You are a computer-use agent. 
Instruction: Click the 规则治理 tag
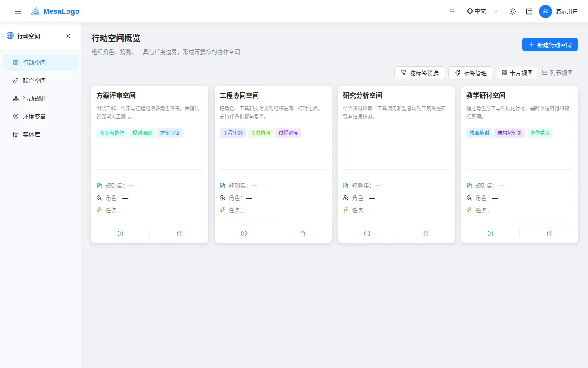coord(142,133)
